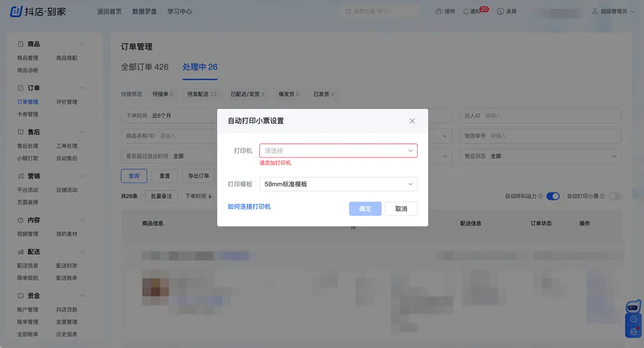
Task: Open the 下单时间 近6个月 dropdown
Action: click(x=169, y=115)
